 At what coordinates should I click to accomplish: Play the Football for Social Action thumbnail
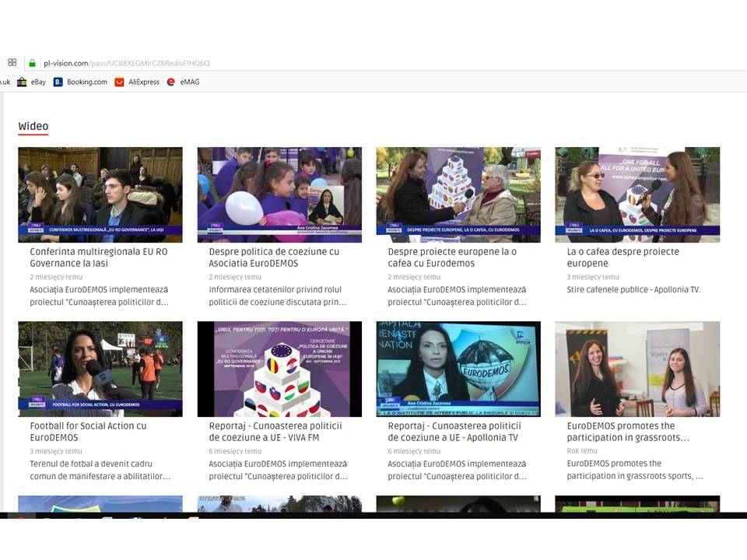[x=100, y=369]
